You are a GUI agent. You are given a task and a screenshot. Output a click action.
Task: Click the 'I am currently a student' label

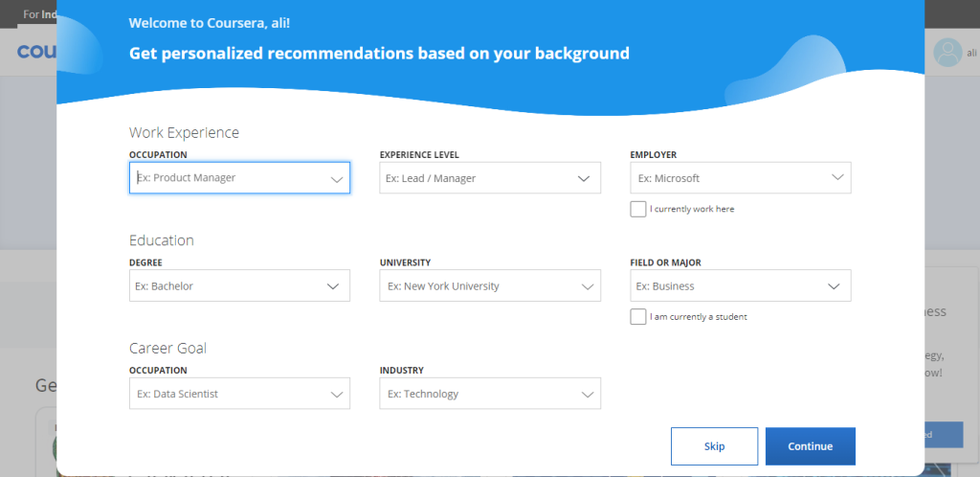click(x=698, y=316)
